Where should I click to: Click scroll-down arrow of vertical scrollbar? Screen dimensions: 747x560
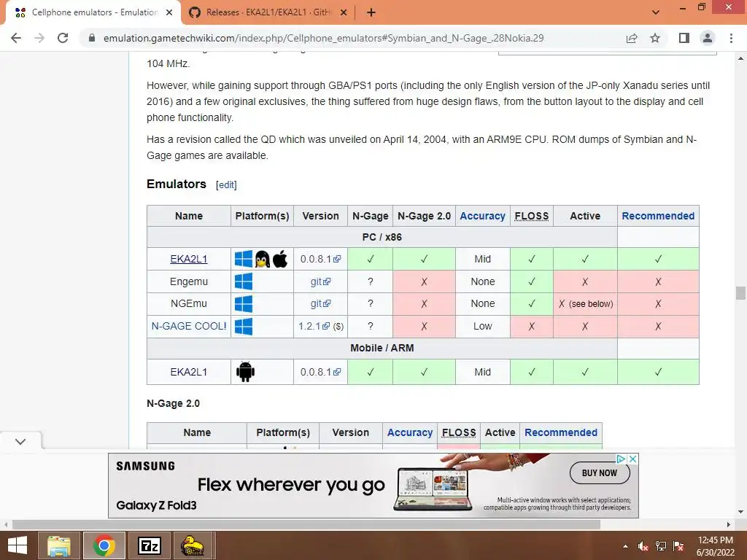(740, 512)
